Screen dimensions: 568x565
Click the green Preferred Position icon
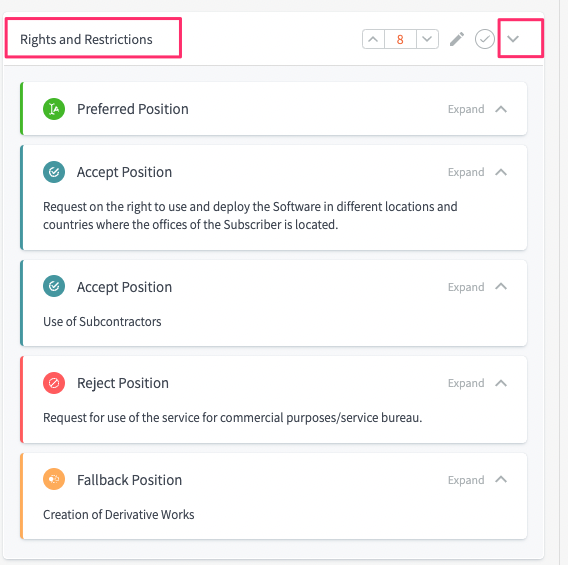(x=54, y=109)
